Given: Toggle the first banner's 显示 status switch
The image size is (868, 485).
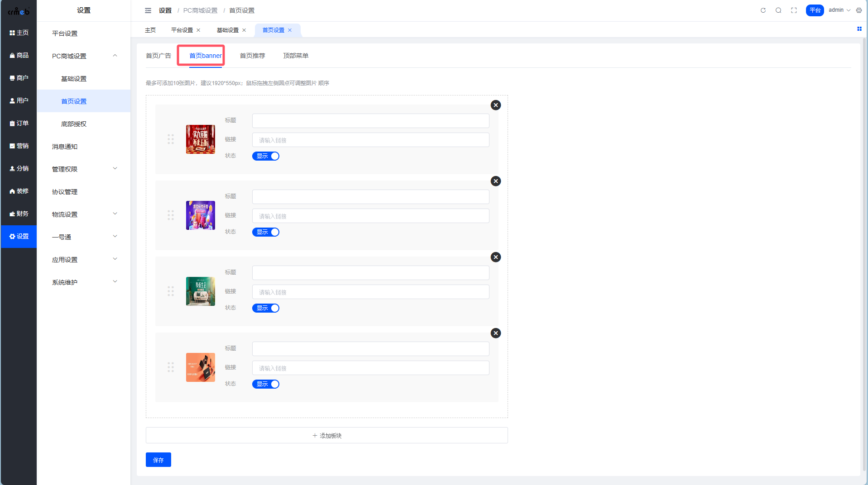Looking at the screenshot, I should point(266,156).
